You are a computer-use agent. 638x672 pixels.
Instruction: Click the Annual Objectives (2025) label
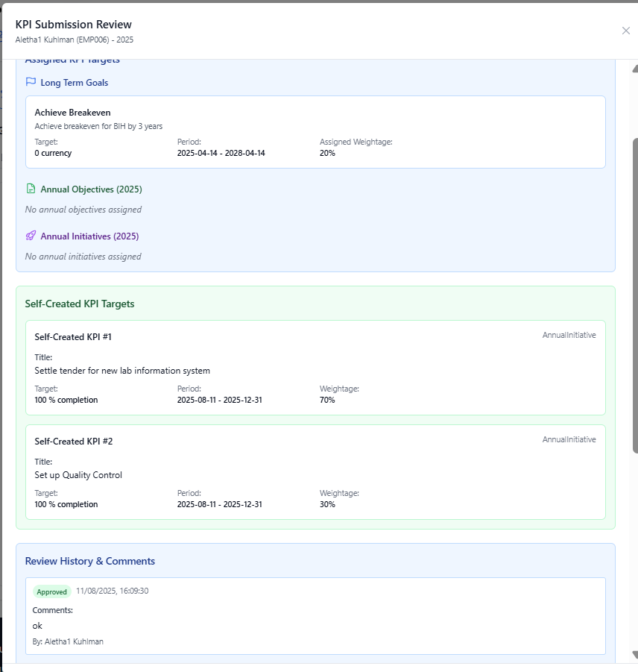(x=91, y=189)
